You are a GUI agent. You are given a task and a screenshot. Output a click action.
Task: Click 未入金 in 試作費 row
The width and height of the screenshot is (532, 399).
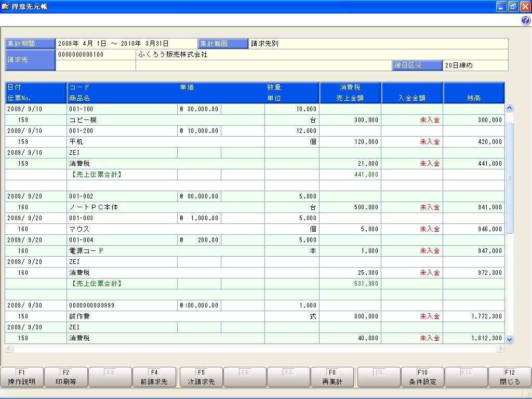pos(430,316)
